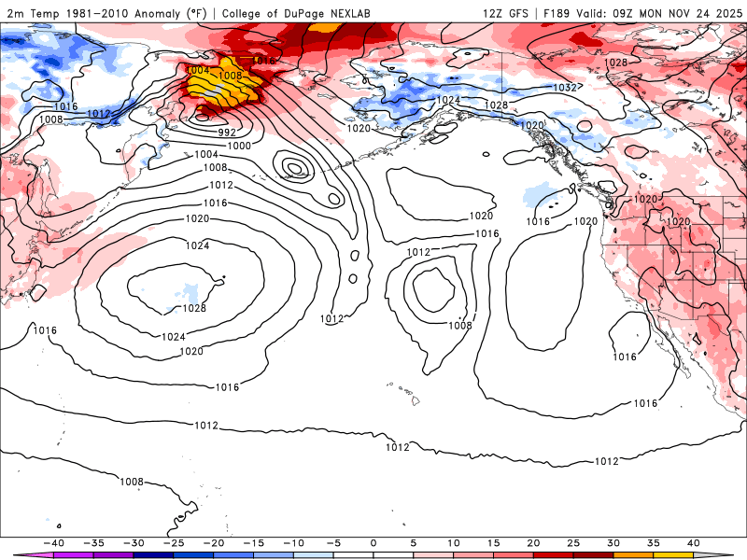The height and width of the screenshot is (560, 747).
Task: Click the -10 label on the color scale
Action: tap(294, 543)
